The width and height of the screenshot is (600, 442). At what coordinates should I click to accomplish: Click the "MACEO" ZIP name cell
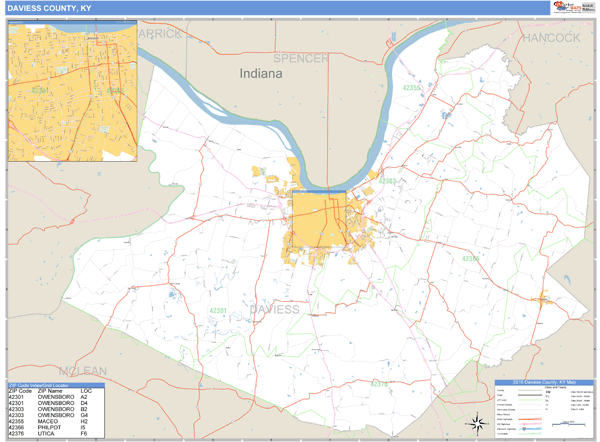[x=48, y=421]
